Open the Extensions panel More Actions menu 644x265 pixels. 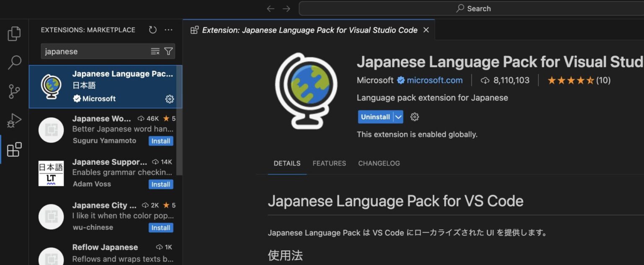169,30
